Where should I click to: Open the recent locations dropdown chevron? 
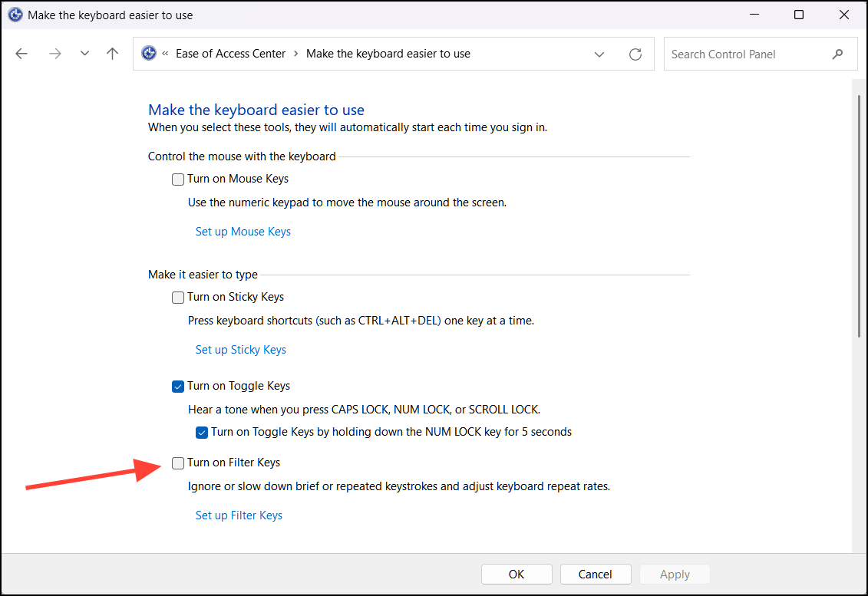84,53
